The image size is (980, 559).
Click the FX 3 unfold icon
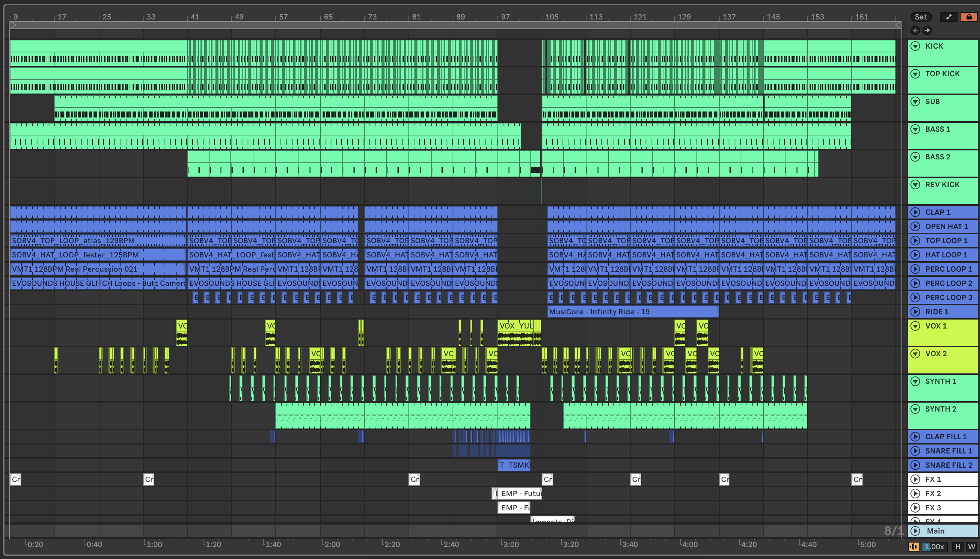pos(916,508)
